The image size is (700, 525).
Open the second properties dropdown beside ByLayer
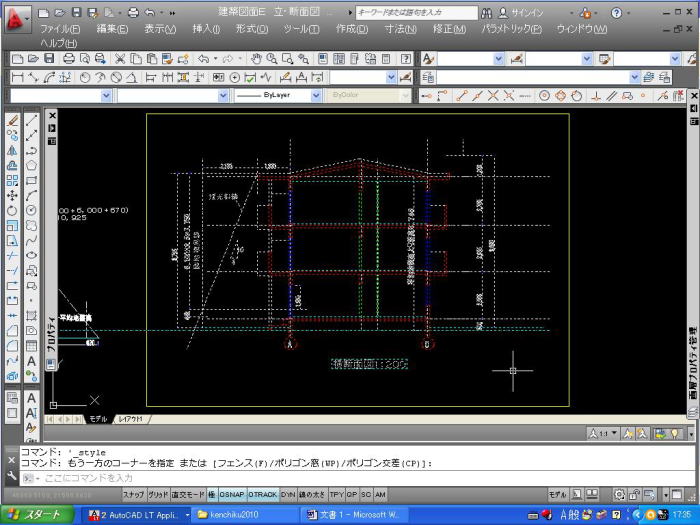point(223,96)
